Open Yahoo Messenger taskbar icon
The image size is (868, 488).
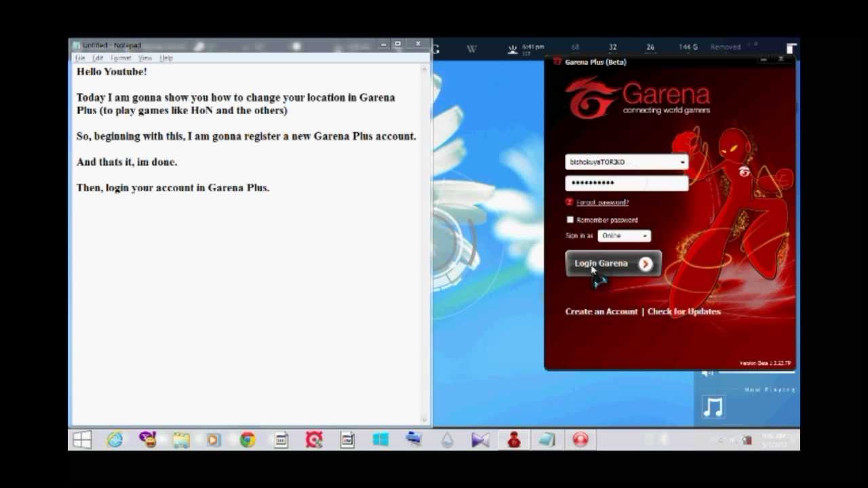point(148,441)
